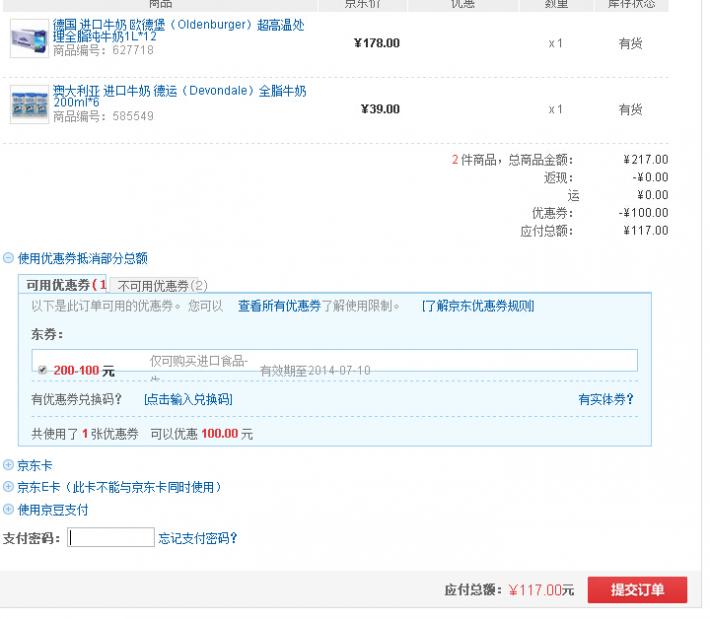Image resolution: width=710 pixels, height=619 pixels.
Task: Open the 了解京东优惠券规则 link
Action: (477, 306)
